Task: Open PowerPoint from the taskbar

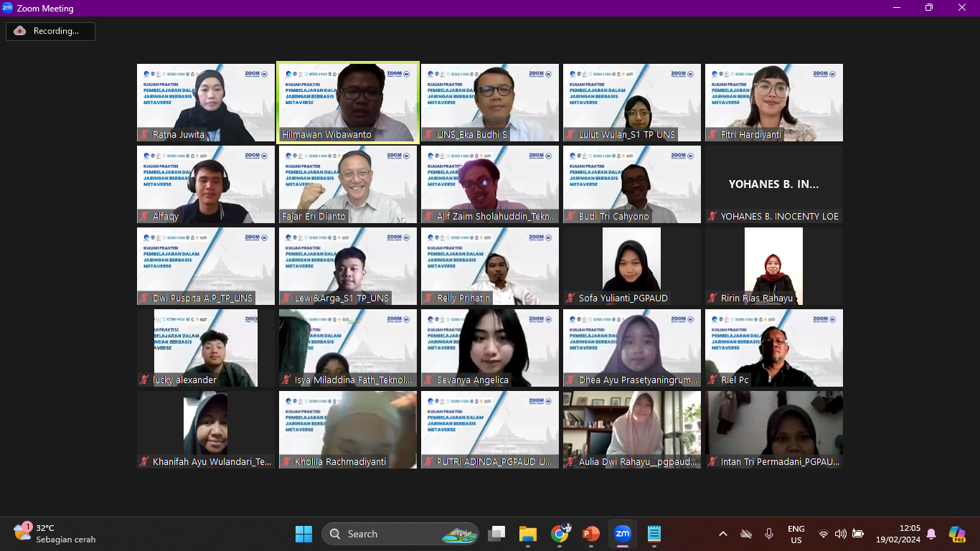Action: (590, 534)
